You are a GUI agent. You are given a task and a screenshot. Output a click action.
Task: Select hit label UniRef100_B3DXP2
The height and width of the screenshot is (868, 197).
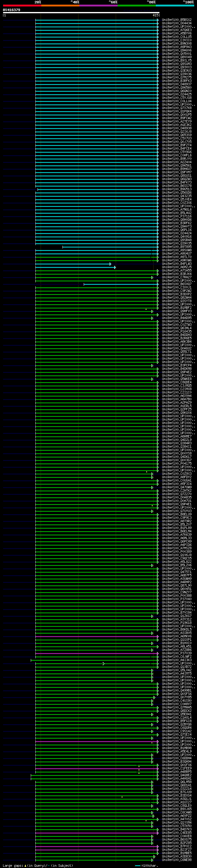177,294
